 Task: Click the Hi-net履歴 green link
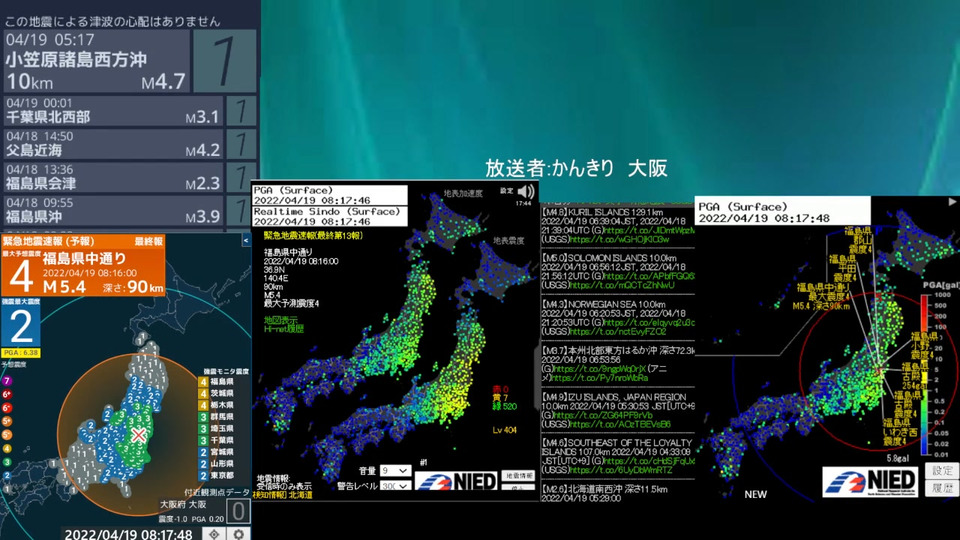pos(283,329)
